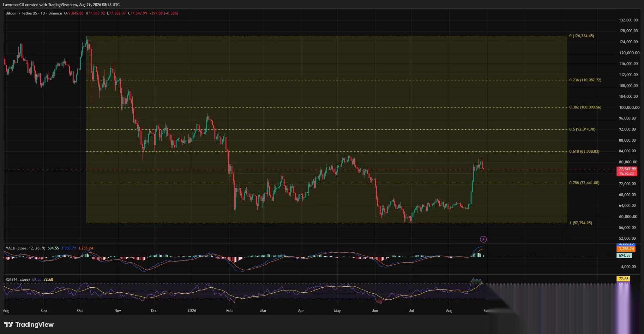This screenshot has width=644, height=334.
Task: Click the Mar label on the time axis
Action: pos(263,311)
